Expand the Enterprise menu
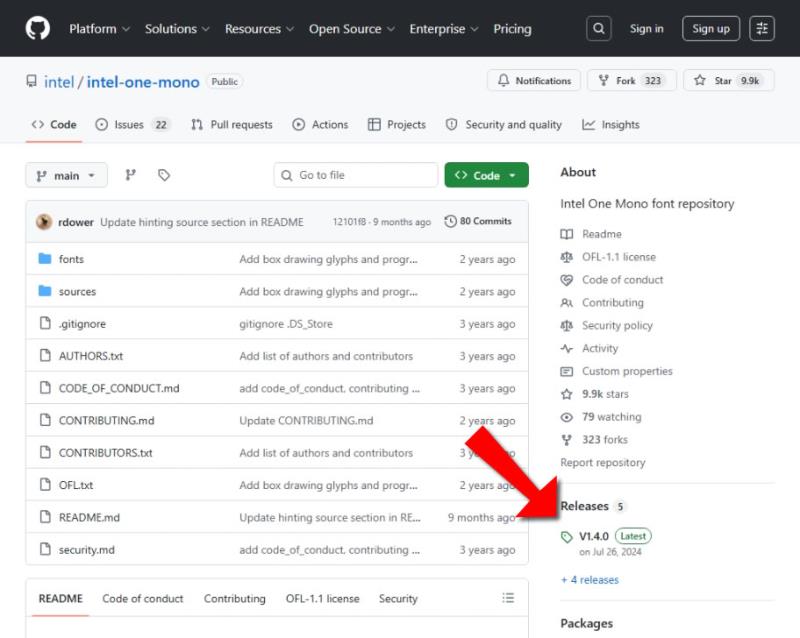Image resolution: width=800 pixels, height=638 pixels. [444, 29]
